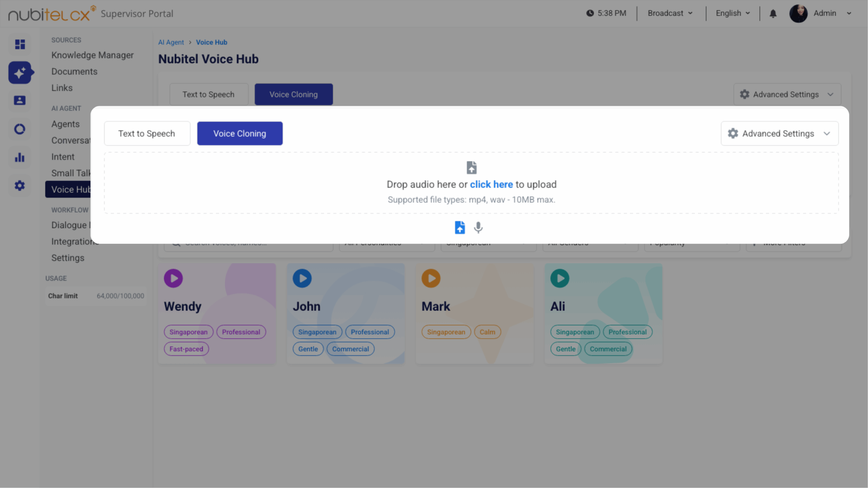This screenshot has height=488, width=868.
Task: Click John's Gentle tag
Action: tap(308, 349)
